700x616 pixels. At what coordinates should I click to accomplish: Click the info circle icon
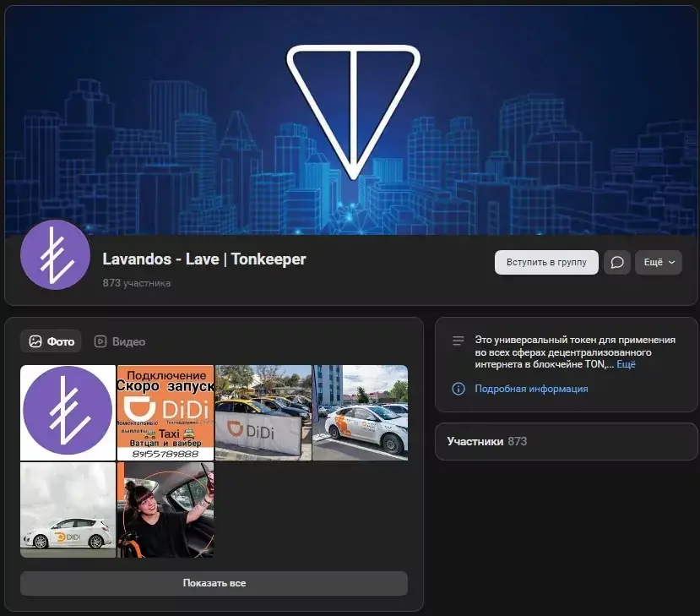pyautogui.click(x=459, y=389)
